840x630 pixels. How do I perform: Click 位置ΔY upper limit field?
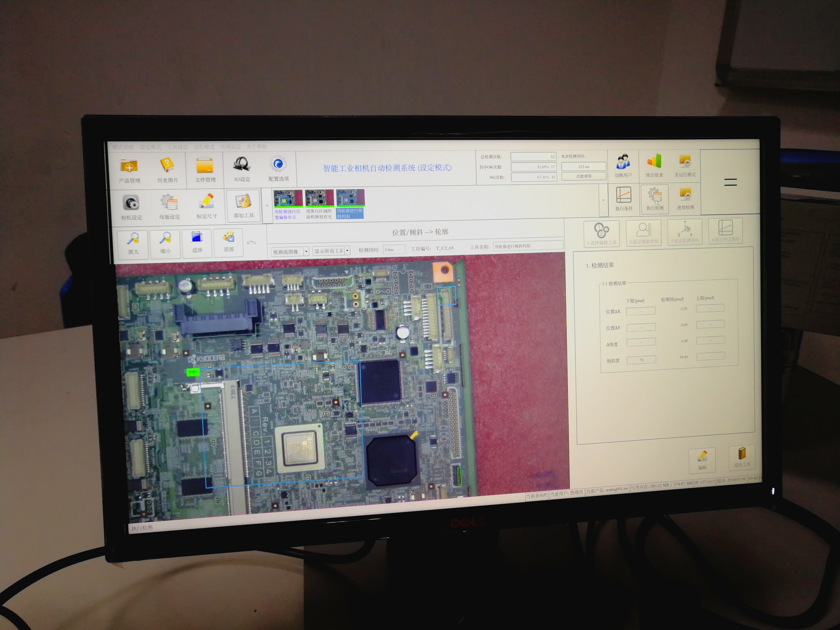click(x=710, y=324)
